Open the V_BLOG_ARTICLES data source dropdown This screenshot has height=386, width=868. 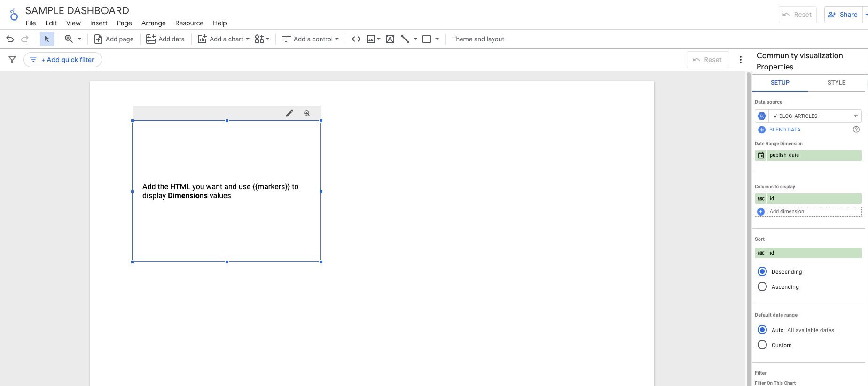(x=814, y=116)
